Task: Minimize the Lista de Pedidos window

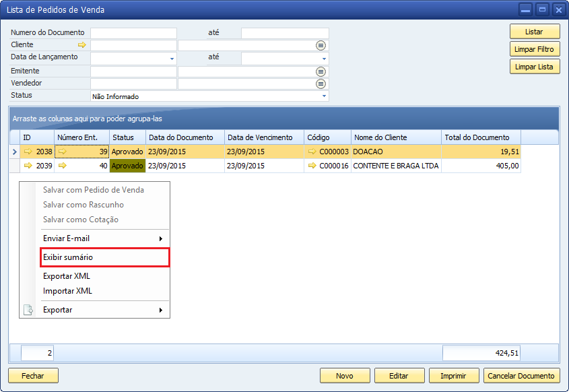Action: [525, 10]
